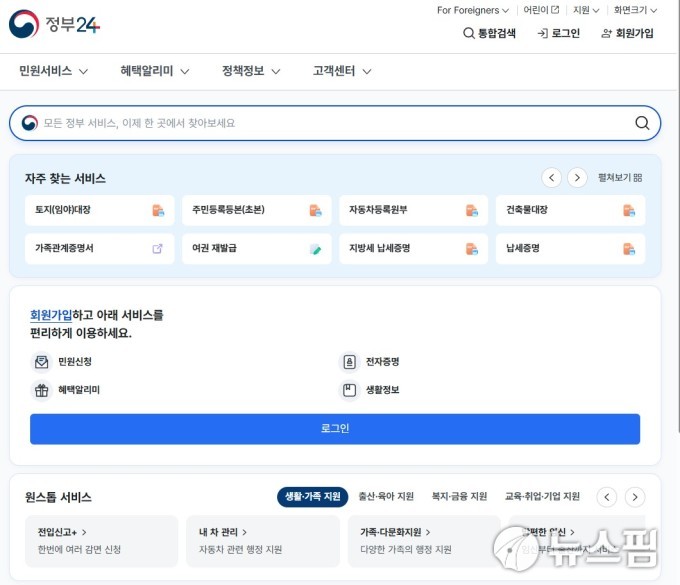Switch to the 복지·금융 지원 tab
This screenshot has width=680, height=585.
click(x=459, y=496)
